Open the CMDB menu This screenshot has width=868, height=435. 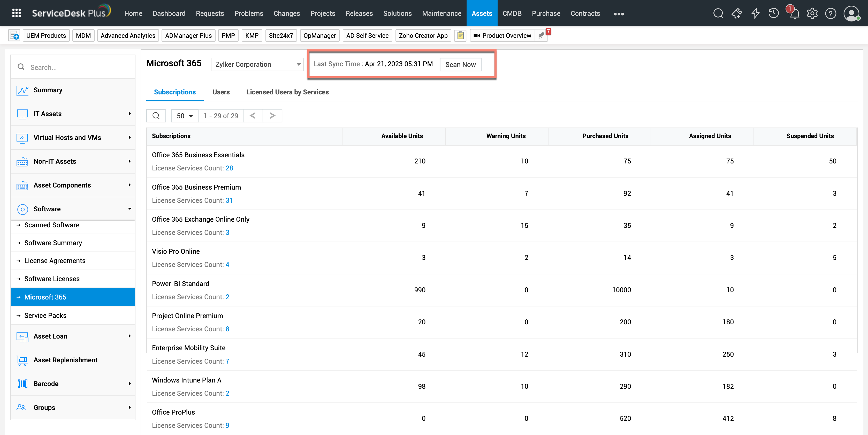point(512,13)
